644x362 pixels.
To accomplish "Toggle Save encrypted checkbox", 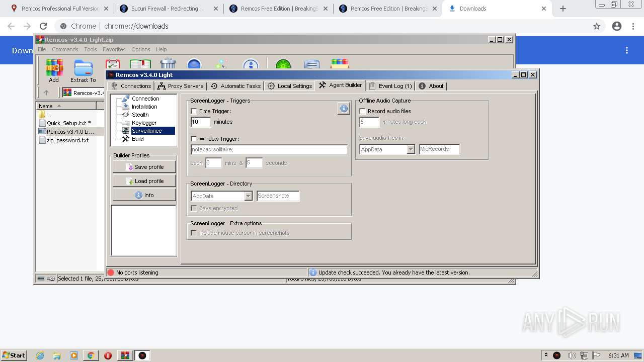I will (x=194, y=208).
